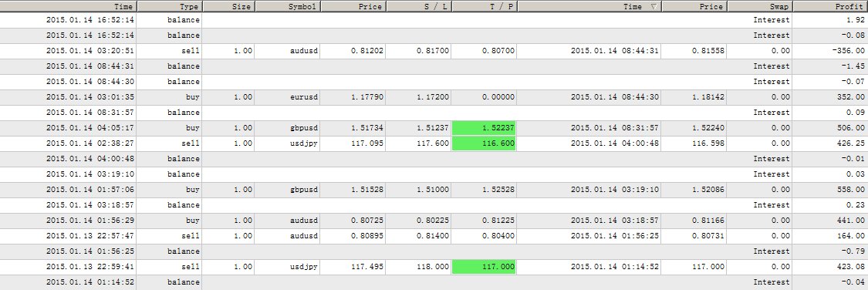Select the close price 1.52240
Screen dimensions: 868x290
[708, 128]
